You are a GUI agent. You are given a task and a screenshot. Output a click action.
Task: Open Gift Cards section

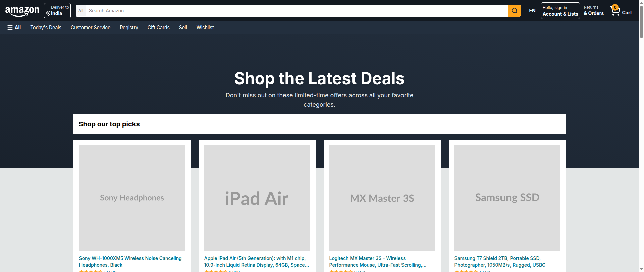[158, 28]
